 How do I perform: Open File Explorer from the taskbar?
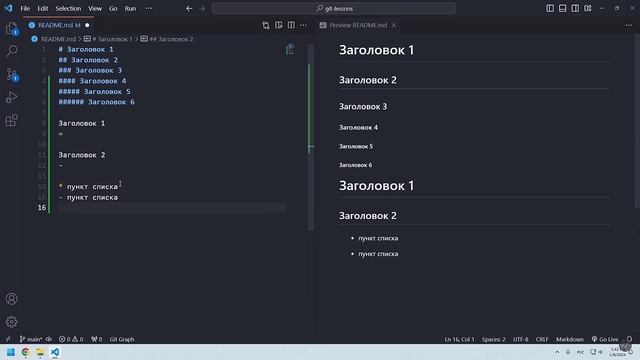pos(40,352)
